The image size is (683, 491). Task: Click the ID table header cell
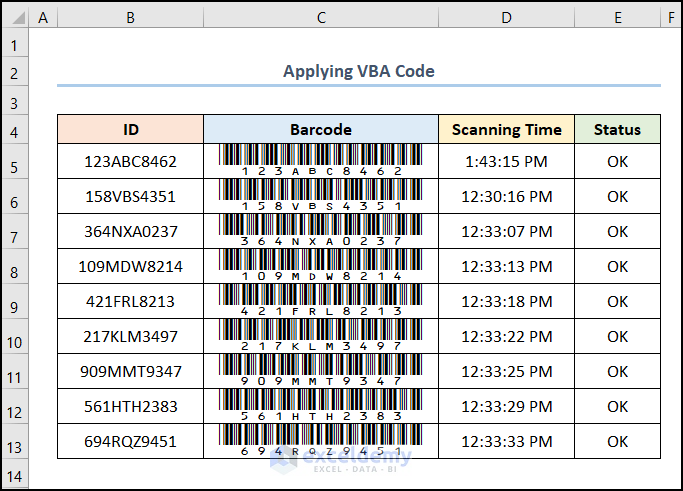pos(131,130)
